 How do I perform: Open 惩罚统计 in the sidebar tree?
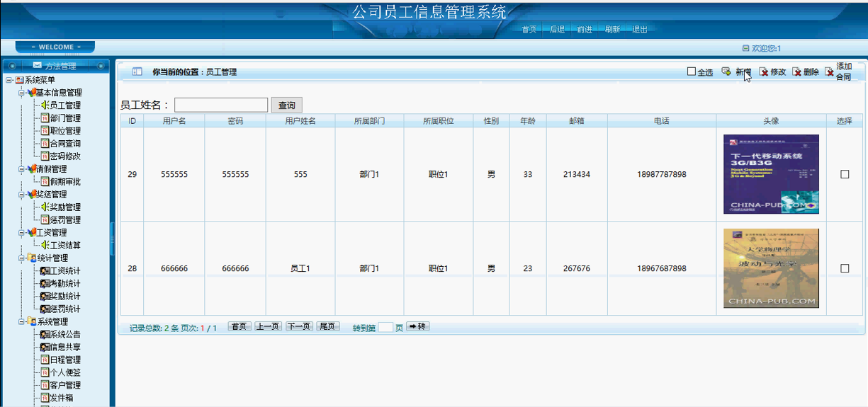64,309
